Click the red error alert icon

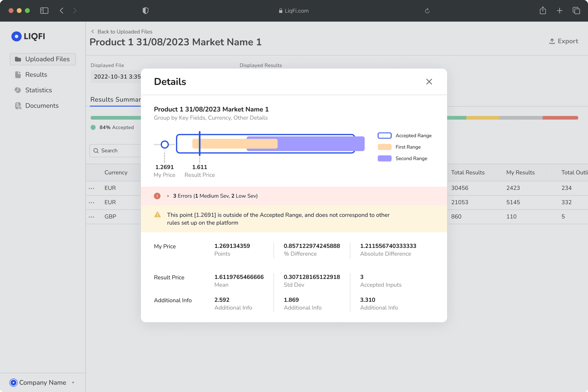(x=157, y=196)
